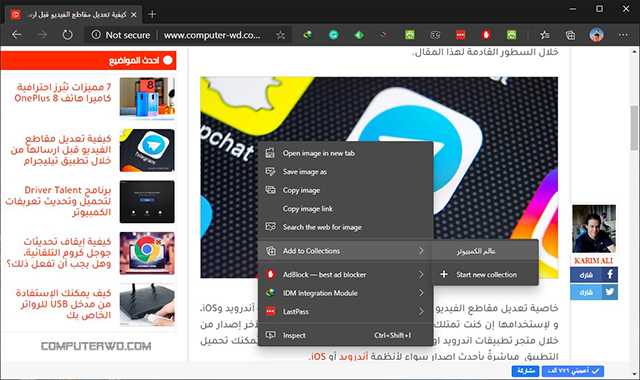The height and width of the screenshot is (380, 640).
Task: Click the vertical page scrollbar thumb
Action: coord(634,127)
